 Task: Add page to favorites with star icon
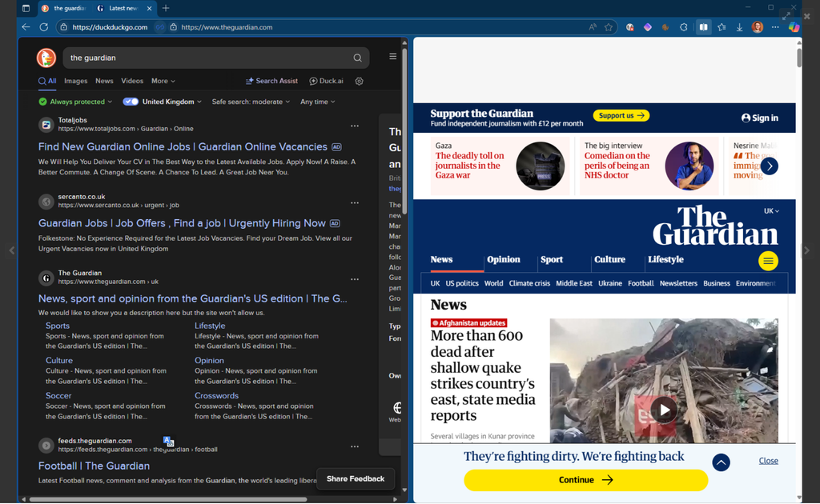pyautogui.click(x=609, y=27)
